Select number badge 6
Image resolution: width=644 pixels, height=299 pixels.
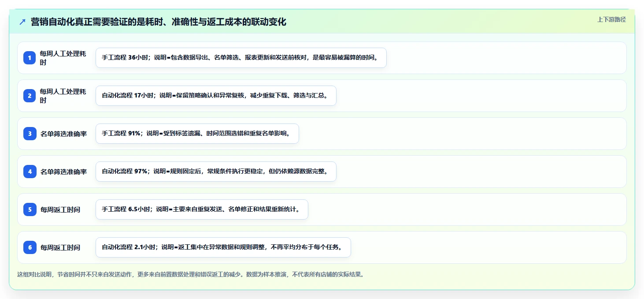30,247
